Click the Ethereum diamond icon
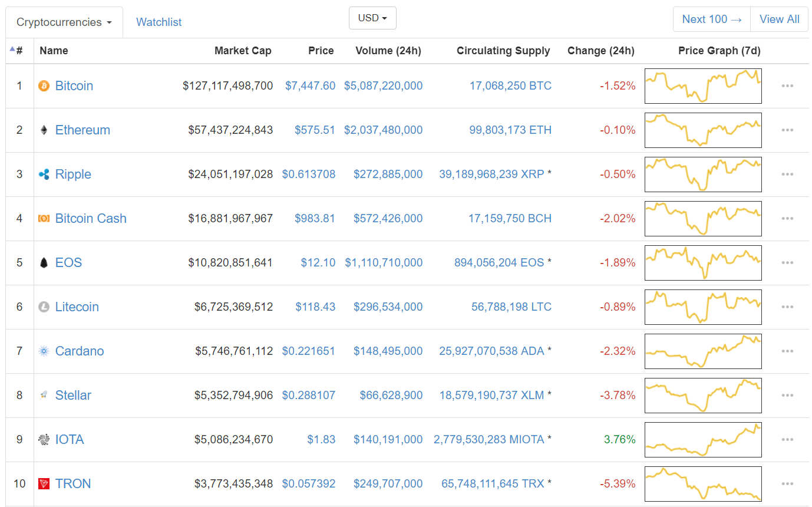This screenshot has height=507, width=812. click(x=43, y=130)
